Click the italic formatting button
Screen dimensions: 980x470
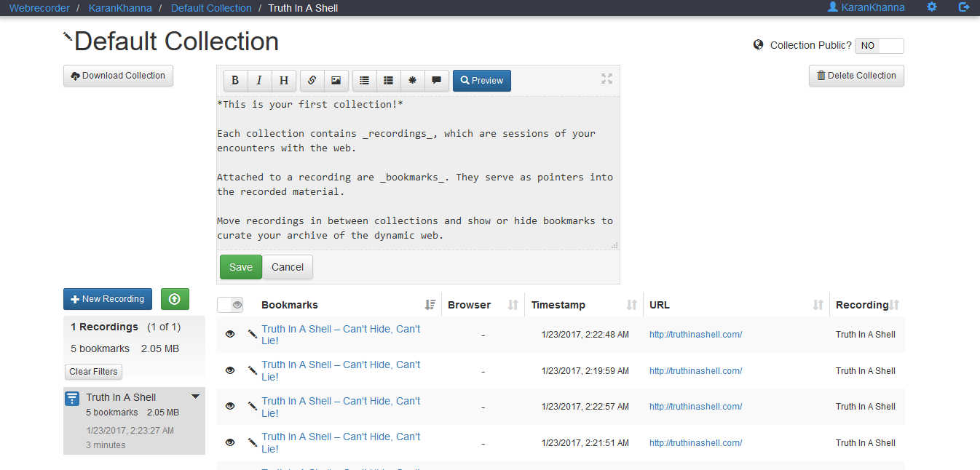coord(259,81)
